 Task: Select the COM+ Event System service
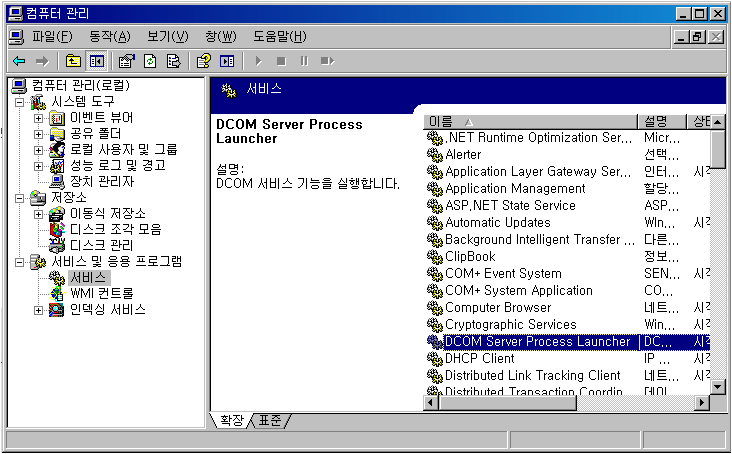pos(569,273)
